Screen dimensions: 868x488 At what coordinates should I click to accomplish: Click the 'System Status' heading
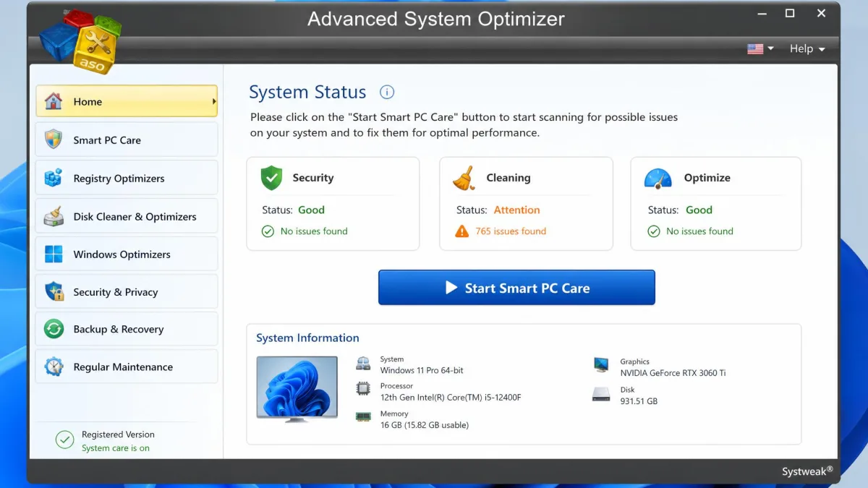coord(307,93)
